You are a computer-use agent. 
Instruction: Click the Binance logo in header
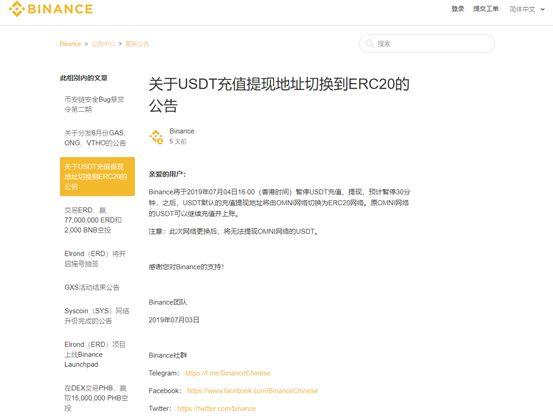(x=51, y=9)
